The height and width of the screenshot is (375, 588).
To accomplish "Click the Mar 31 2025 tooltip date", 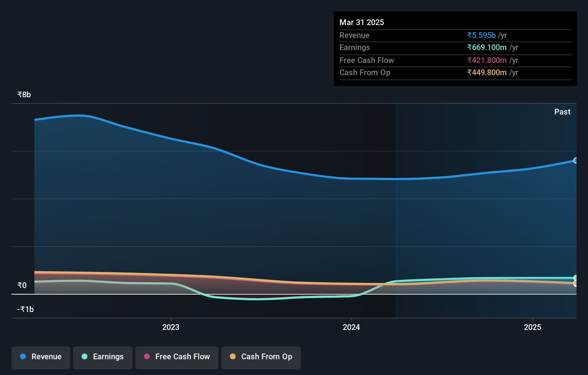I will (x=362, y=22).
